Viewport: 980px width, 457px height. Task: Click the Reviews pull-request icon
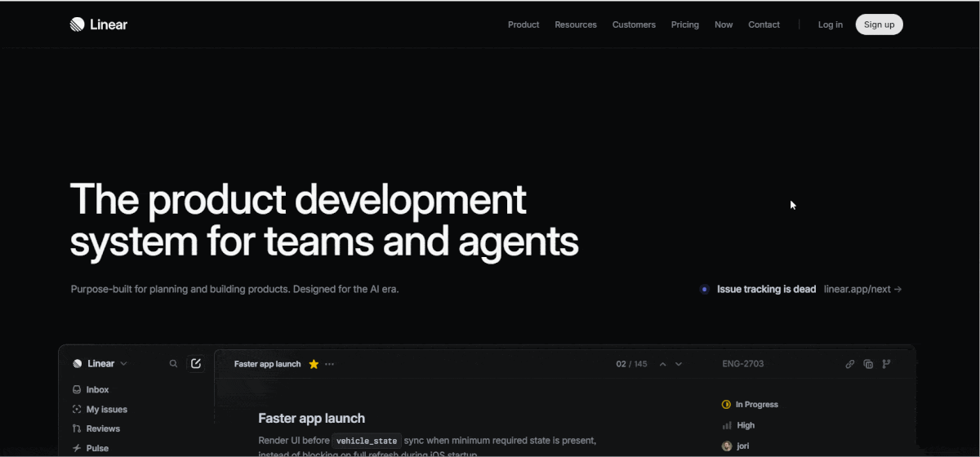pyautogui.click(x=77, y=428)
